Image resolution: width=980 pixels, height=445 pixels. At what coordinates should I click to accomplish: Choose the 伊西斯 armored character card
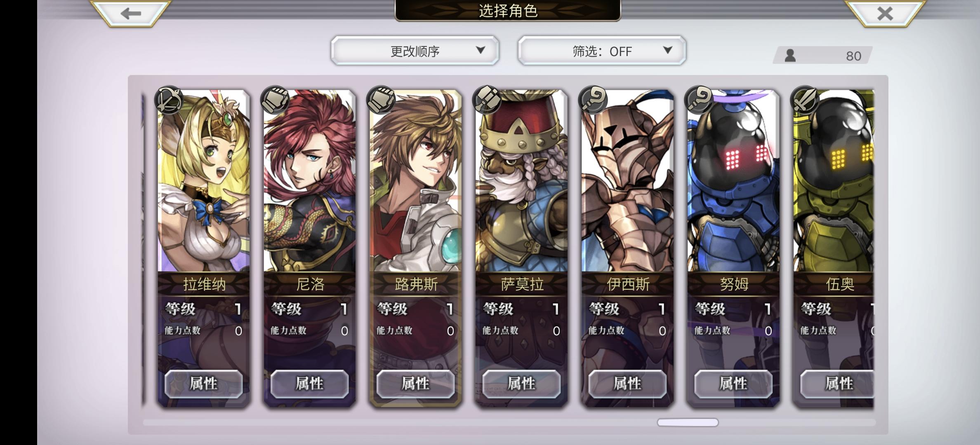(x=628, y=248)
